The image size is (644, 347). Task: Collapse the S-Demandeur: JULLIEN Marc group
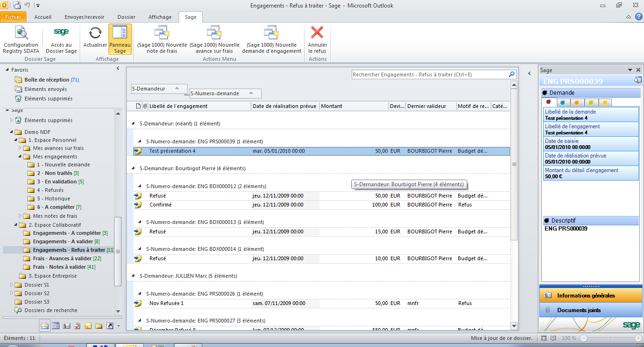133,276
